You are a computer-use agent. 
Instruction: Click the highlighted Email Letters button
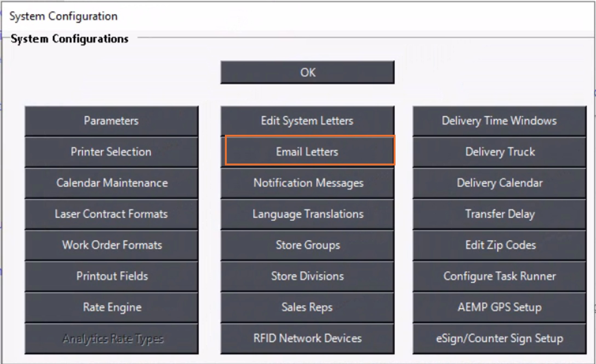point(307,152)
